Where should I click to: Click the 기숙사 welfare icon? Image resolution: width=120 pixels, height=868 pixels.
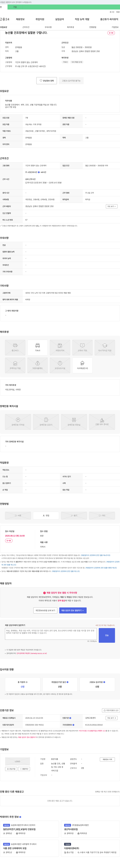tap(37, 347)
